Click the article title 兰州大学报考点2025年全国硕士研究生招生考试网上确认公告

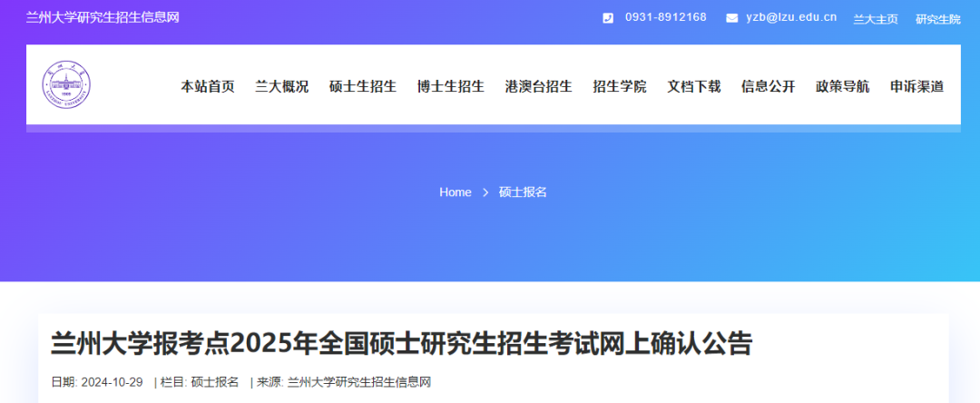pos(401,344)
